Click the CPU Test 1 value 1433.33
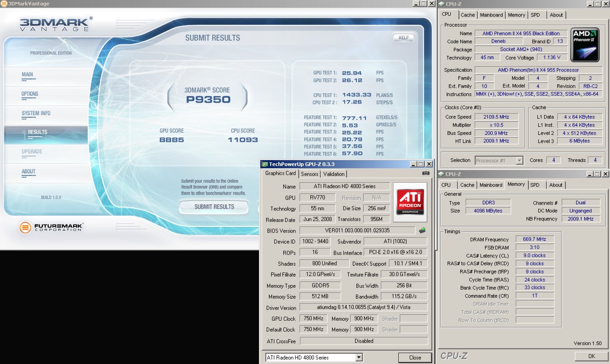The height and width of the screenshot is (364, 610). (356, 95)
